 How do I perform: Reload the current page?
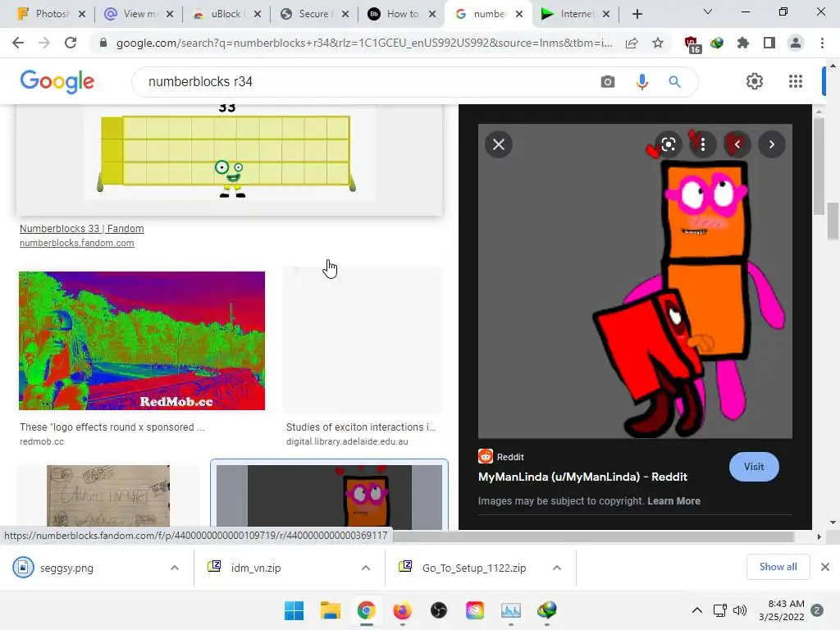click(71, 43)
